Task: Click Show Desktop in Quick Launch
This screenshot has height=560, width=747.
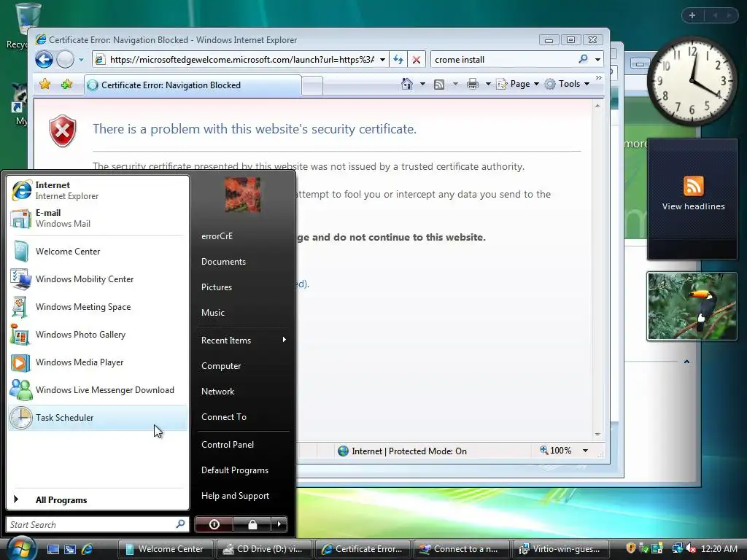Action: tap(53, 549)
